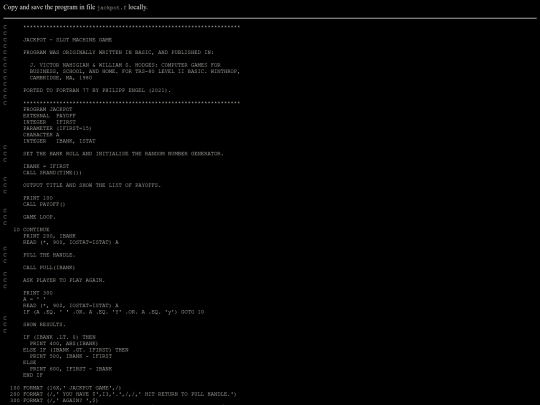This screenshot has height=405, width=540.
Task: Click the 'CALL PULL(IBANK)' statement
Action: point(49,268)
